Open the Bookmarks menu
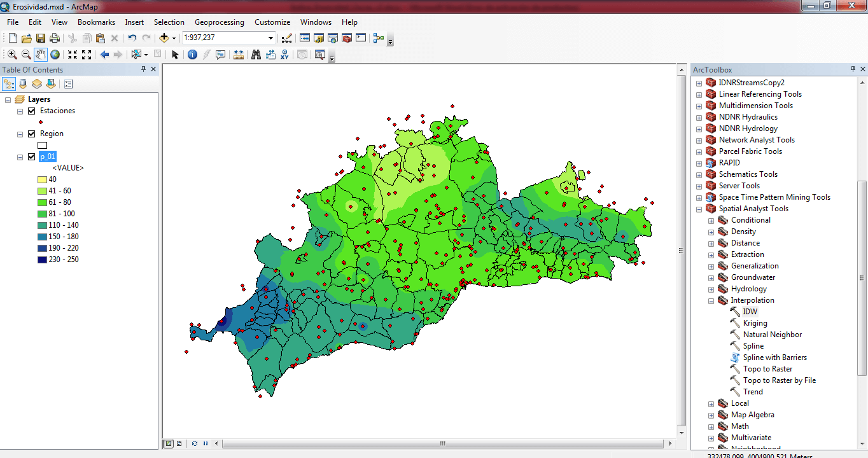Viewport: 868px width, 458px height. (96, 22)
